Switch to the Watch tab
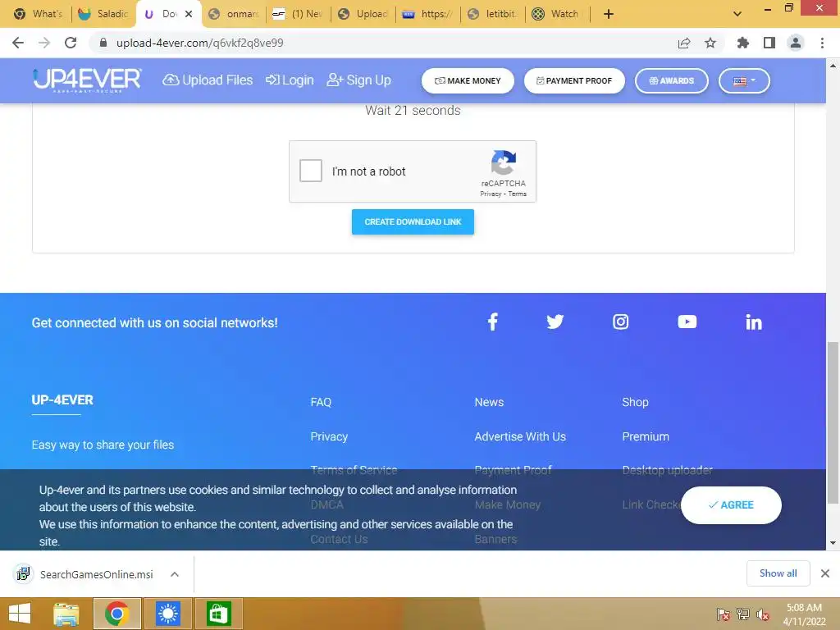Viewport: 840px width, 630px height. coord(557,14)
